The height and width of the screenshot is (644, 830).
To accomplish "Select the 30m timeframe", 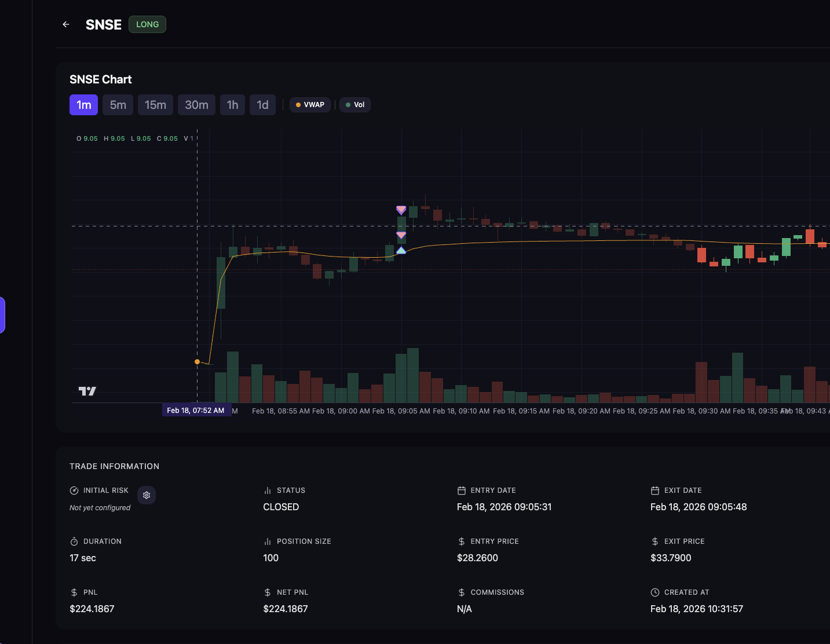I will click(196, 105).
